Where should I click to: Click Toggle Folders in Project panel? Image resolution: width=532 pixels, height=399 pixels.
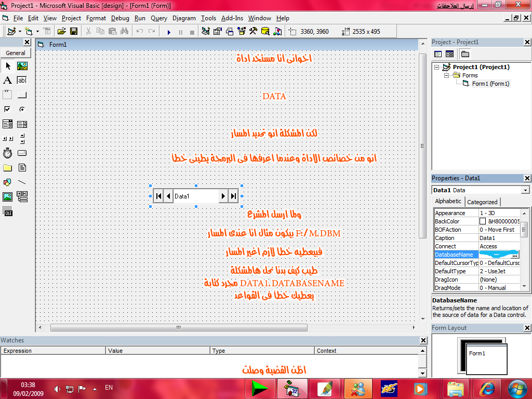(465, 54)
